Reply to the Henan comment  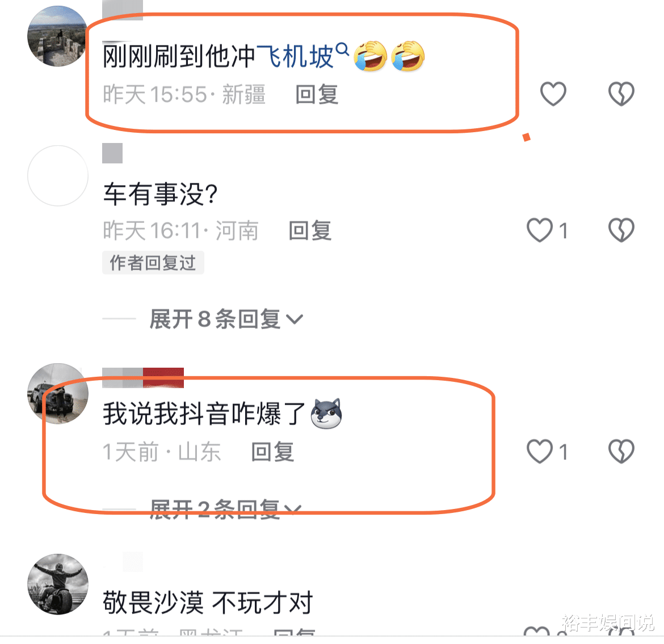310,231
